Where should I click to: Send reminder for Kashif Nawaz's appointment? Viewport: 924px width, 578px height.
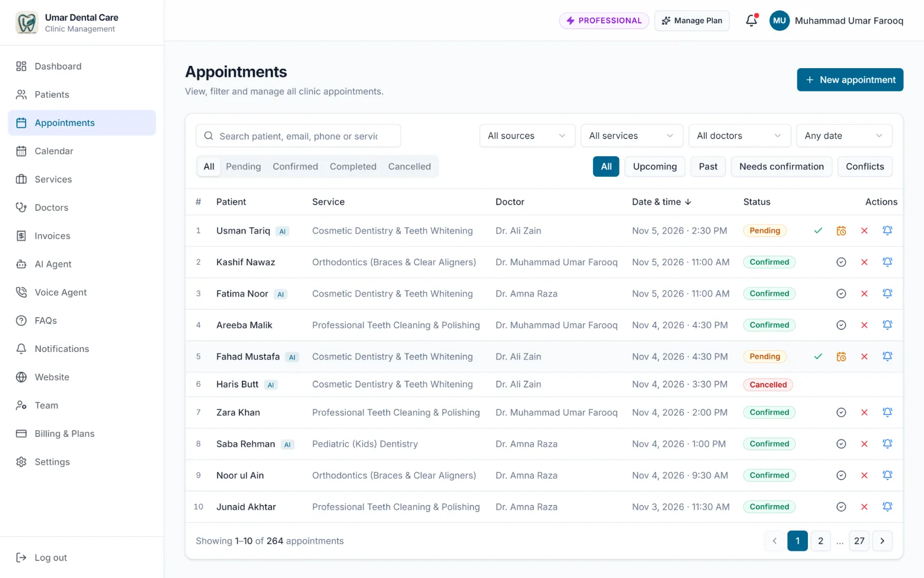[x=888, y=262]
